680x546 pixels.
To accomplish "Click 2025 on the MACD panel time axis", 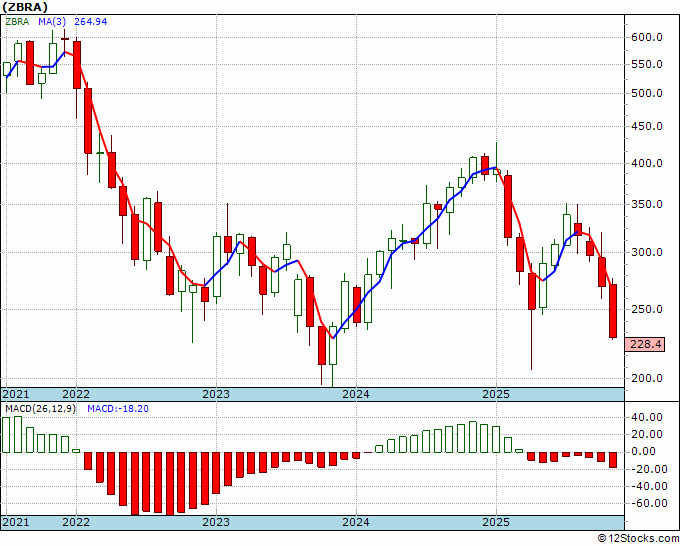I will [496, 522].
